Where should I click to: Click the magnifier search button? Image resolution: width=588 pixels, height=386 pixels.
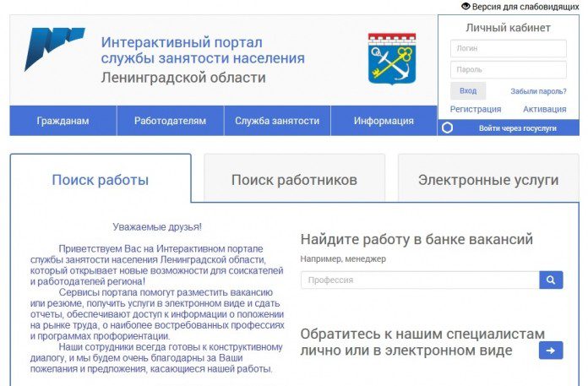click(x=551, y=280)
